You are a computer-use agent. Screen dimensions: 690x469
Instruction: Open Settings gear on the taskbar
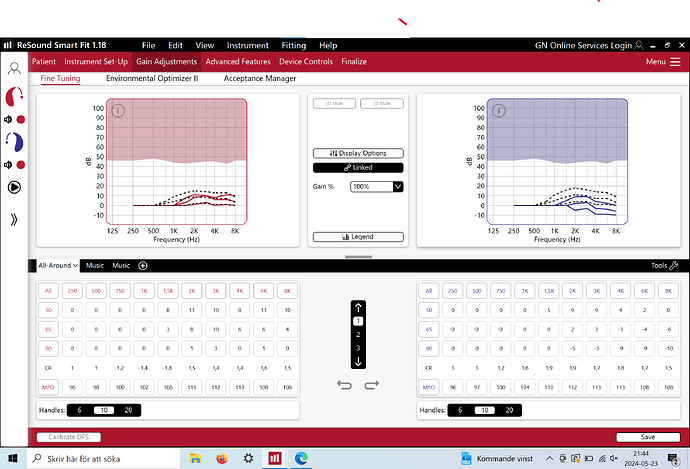[x=248, y=458]
